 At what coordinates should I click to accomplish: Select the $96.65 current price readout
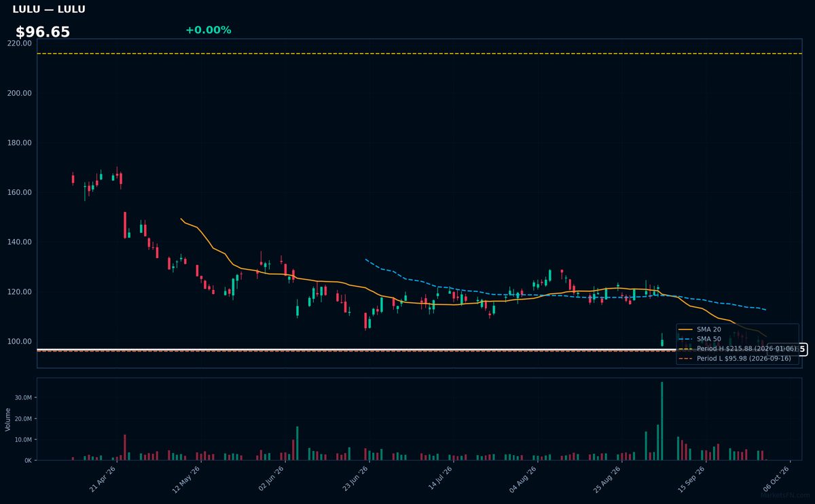(43, 32)
